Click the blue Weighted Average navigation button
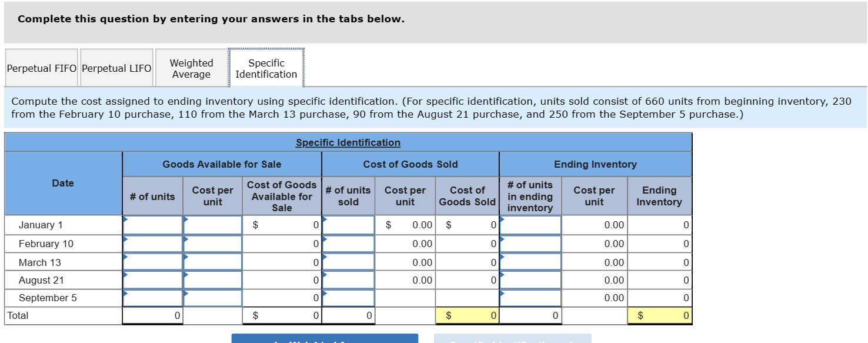The image size is (868, 343). [325, 339]
